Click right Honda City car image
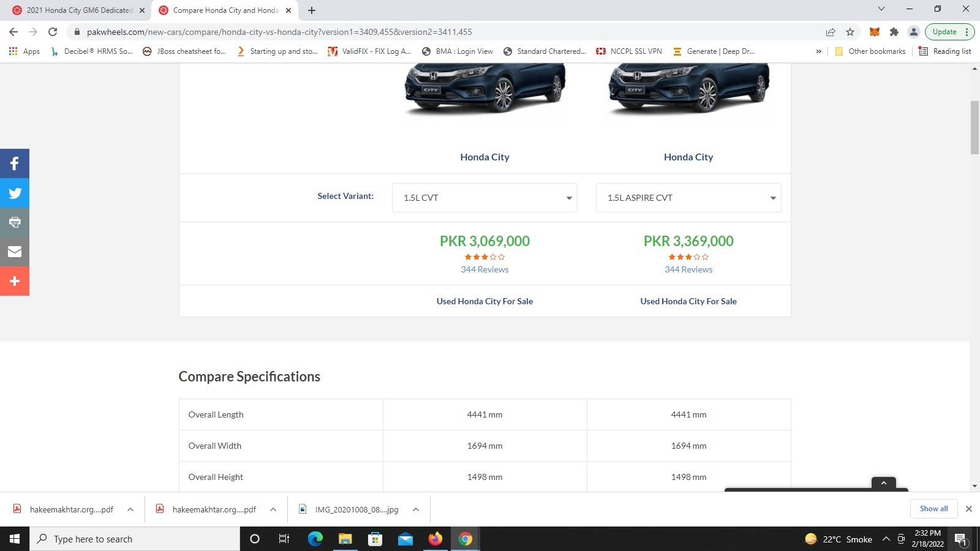The height and width of the screenshot is (551, 980). (x=688, y=89)
